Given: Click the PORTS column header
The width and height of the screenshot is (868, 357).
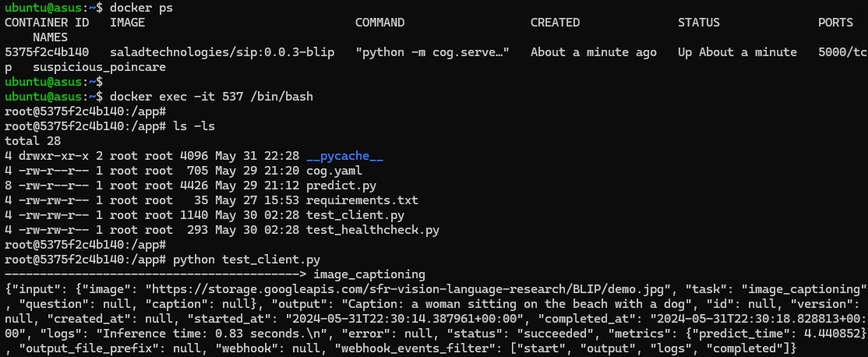Looking at the screenshot, I should click(x=835, y=23).
